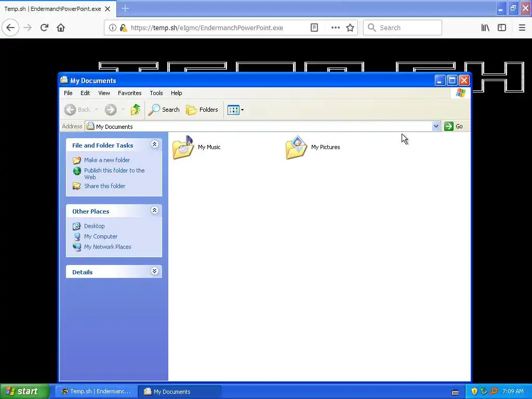This screenshot has height=399, width=532.
Task: Open page actions three-dot menu
Action: 335,28
